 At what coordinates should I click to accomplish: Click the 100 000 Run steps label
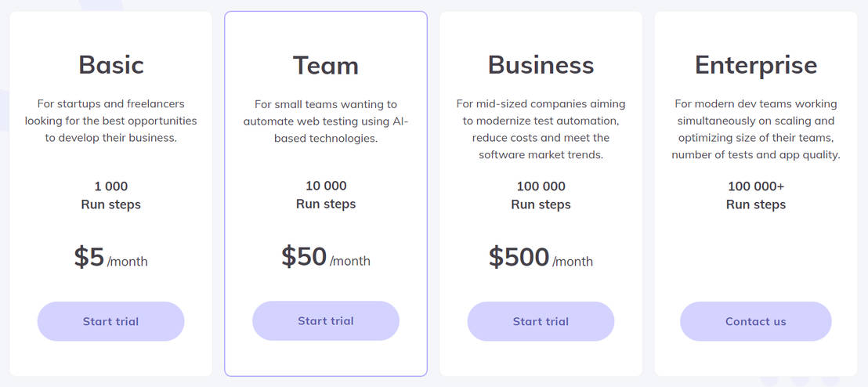click(541, 195)
